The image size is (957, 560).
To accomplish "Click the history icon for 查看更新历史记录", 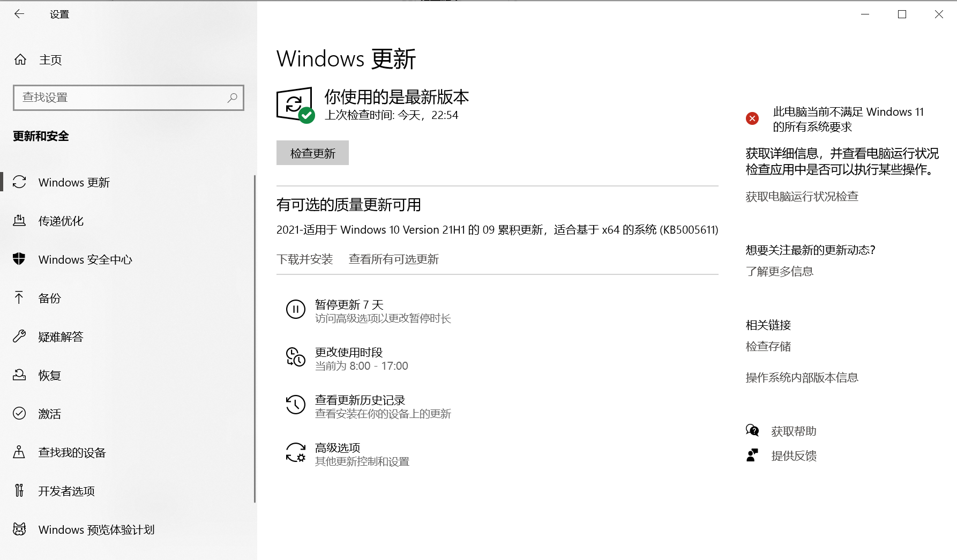I will pyautogui.click(x=296, y=405).
